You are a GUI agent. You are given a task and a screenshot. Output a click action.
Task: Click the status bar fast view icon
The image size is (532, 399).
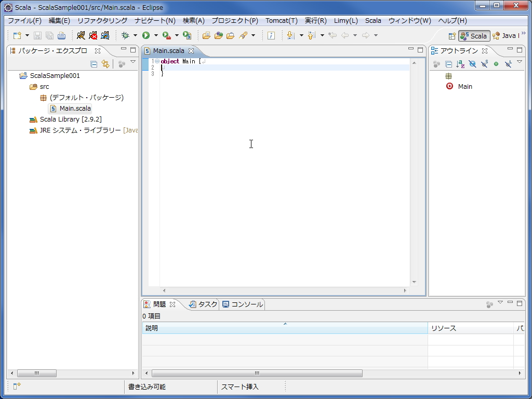point(17,386)
